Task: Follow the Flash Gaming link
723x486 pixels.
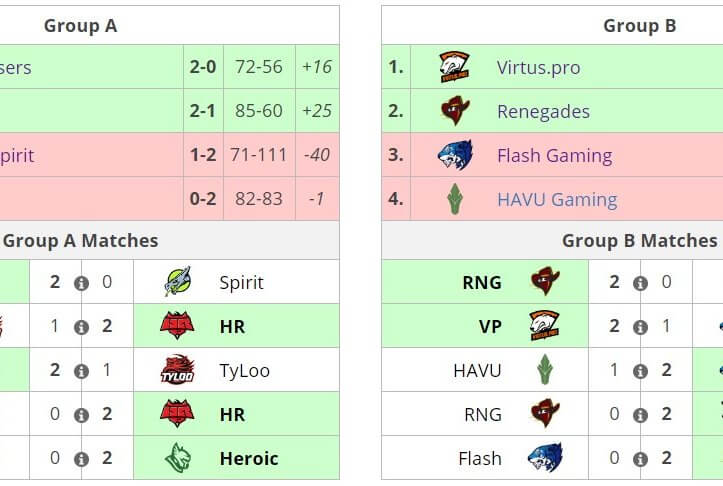Action: click(554, 155)
